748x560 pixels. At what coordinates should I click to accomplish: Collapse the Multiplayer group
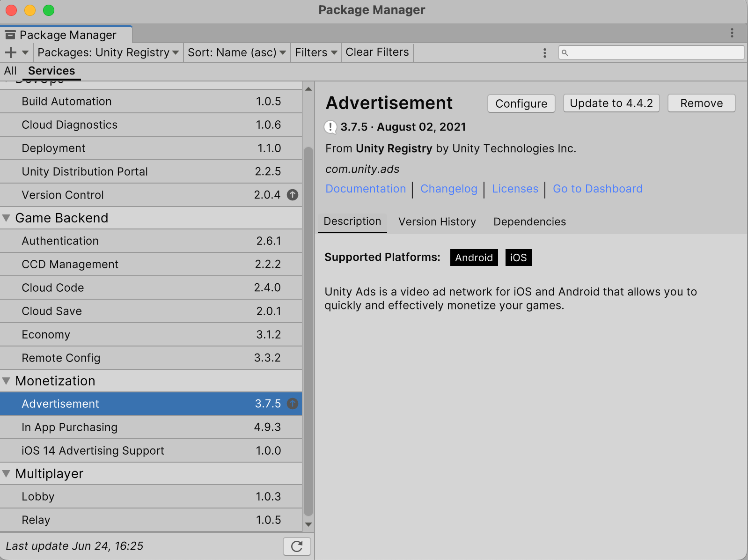tap(7, 473)
